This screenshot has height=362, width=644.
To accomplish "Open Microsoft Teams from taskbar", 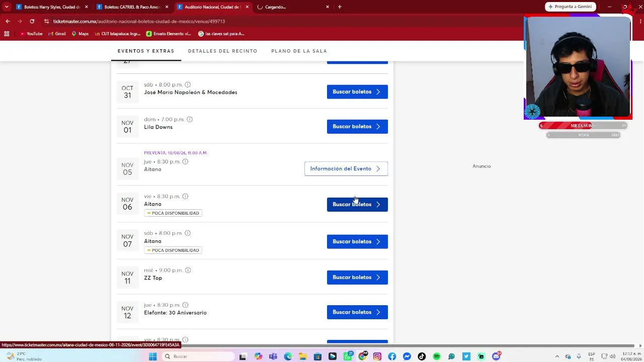I will point(273,356).
